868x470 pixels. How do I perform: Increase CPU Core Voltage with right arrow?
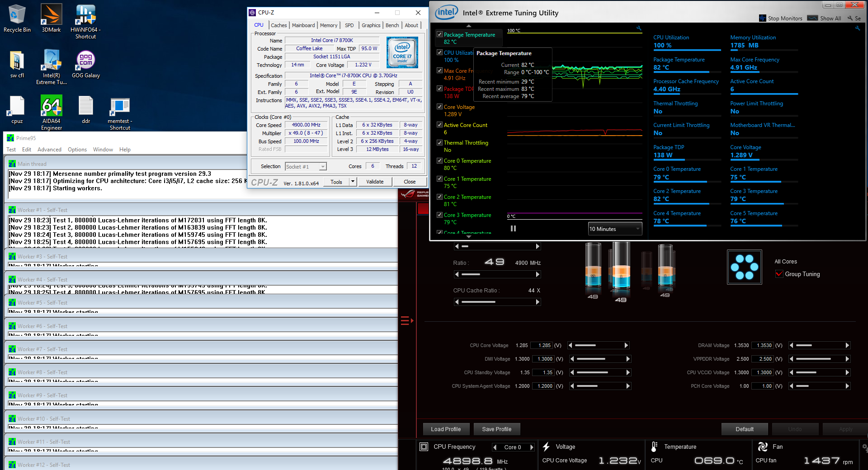[x=626, y=345]
